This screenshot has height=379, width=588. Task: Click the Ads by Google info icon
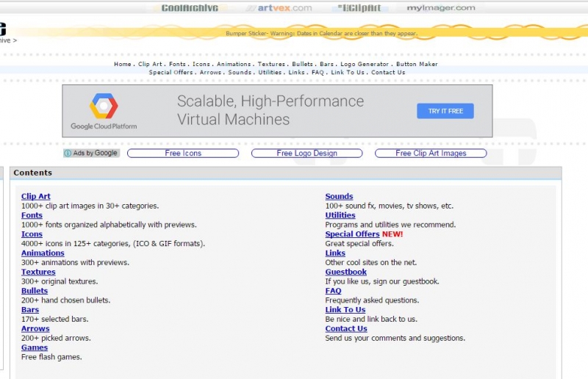(68, 154)
